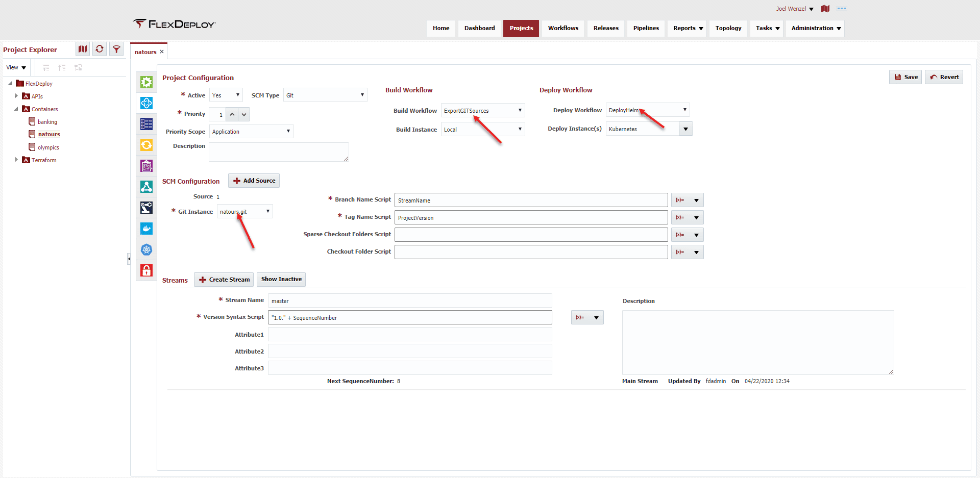Click the Show Inactive button
This screenshot has height=478, width=980.
pyautogui.click(x=281, y=279)
